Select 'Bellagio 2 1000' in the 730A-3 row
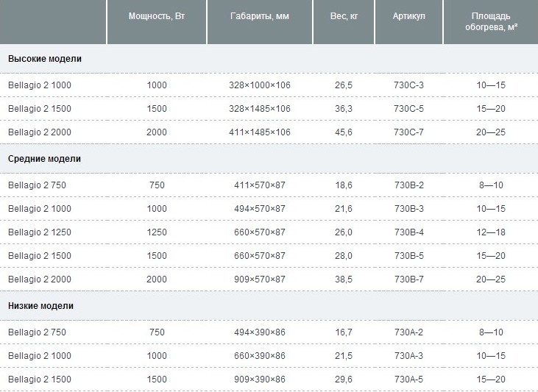The image size is (538, 392). click(x=40, y=356)
